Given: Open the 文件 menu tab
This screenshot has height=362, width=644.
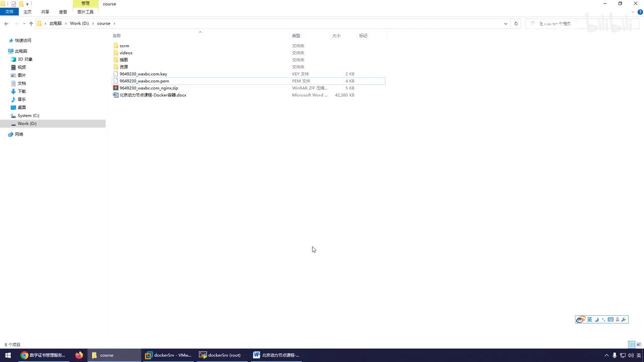Looking at the screenshot, I should 9,12.
